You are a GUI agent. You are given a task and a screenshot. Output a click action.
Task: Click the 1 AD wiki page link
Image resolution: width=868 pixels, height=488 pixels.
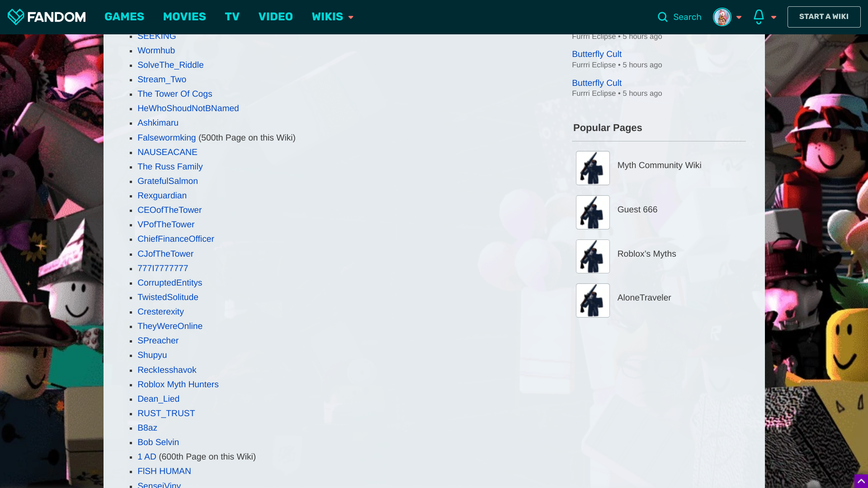click(146, 456)
